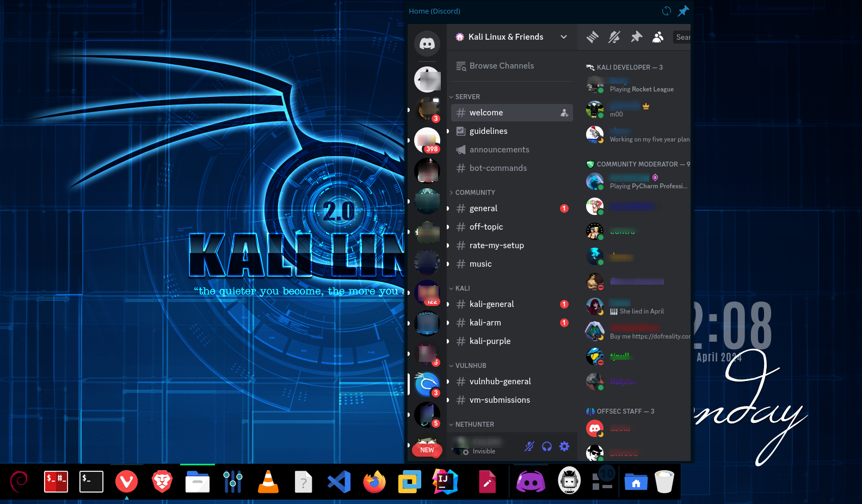The height and width of the screenshot is (504, 862).
Task: Open the vulnhub-general channel
Action: pos(512,382)
